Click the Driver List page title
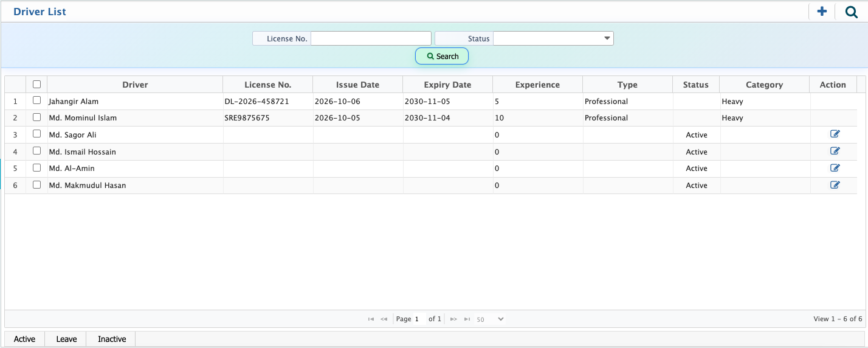 [40, 12]
